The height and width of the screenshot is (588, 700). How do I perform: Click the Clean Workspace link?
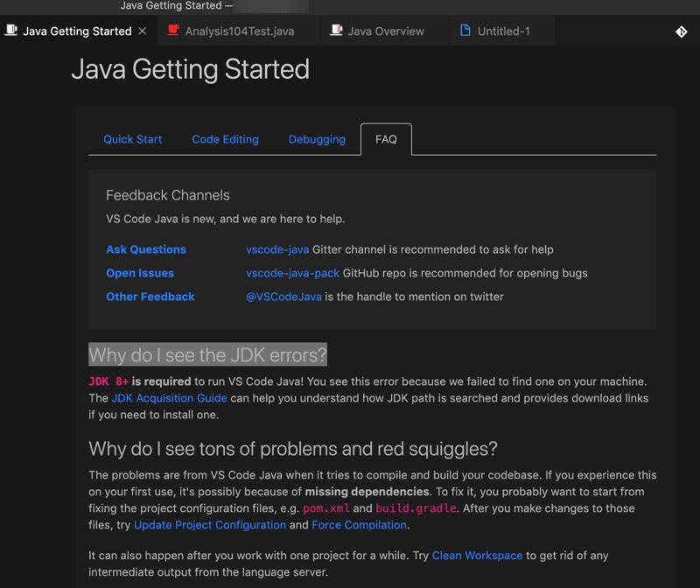(x=477, y=556)
